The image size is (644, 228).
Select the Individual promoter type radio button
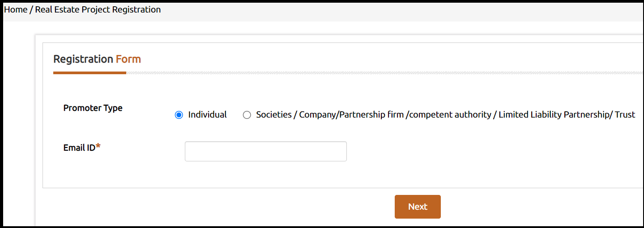pyautogui.click(x=179, y=115)
